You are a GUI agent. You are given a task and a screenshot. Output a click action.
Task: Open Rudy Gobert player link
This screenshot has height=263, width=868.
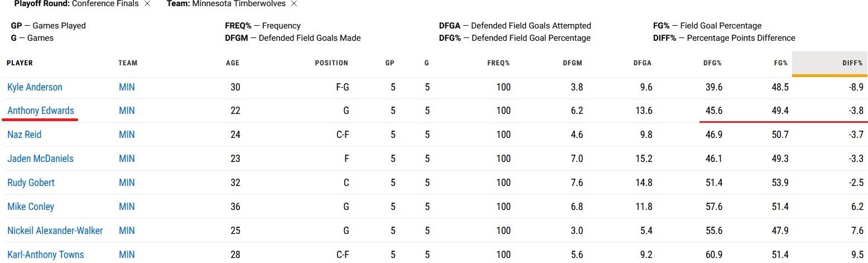(x=31, y=183)
